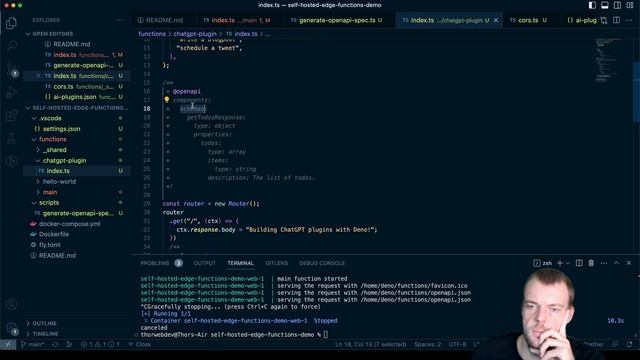The height and width of the screenshot is (360, 640).
Task: Maximize the panel with chevron up
Action: coord(616,263)
